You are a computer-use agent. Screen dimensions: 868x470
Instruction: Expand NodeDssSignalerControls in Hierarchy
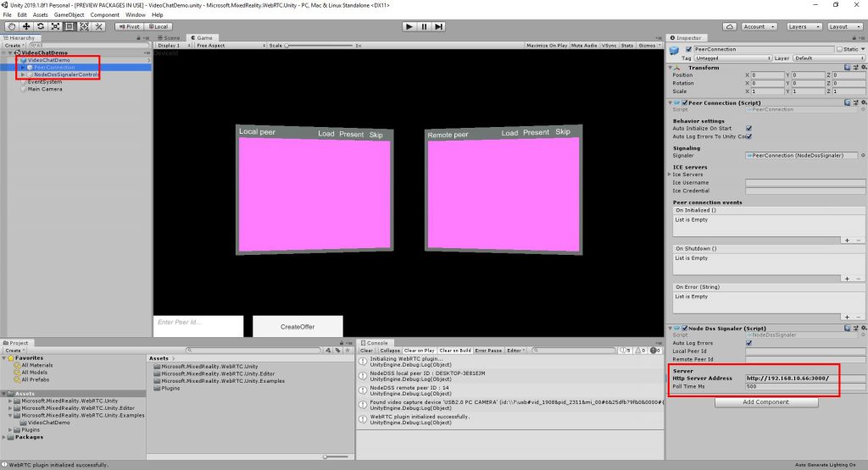pos(23,75)
